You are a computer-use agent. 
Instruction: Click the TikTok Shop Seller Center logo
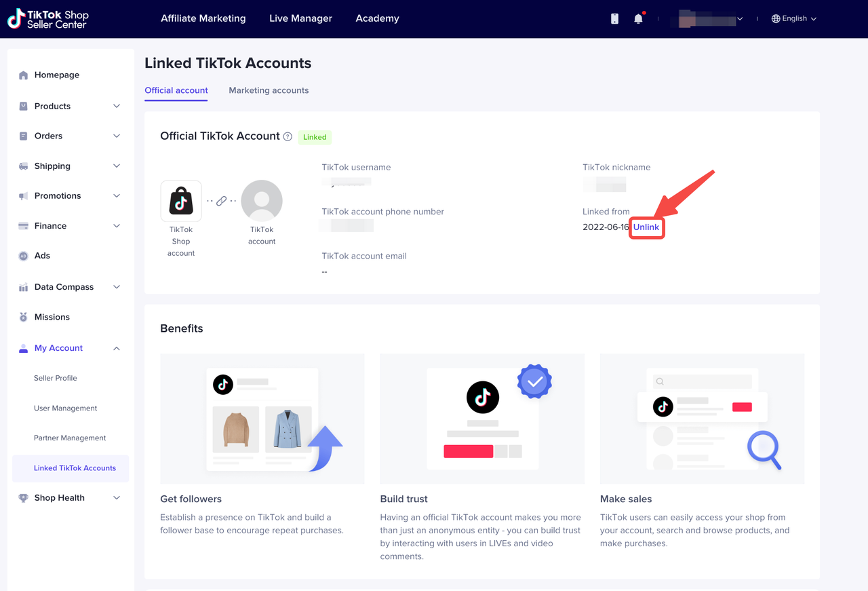(x=48, y=19)
